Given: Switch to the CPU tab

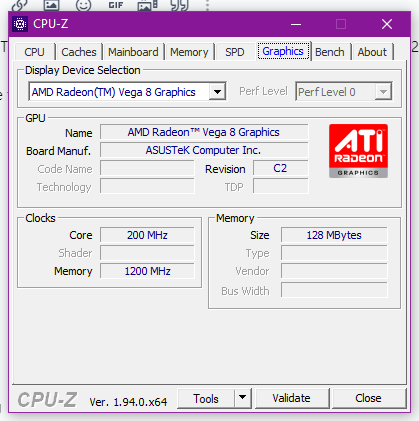Looking at the screenshot, I should [34, 52].
